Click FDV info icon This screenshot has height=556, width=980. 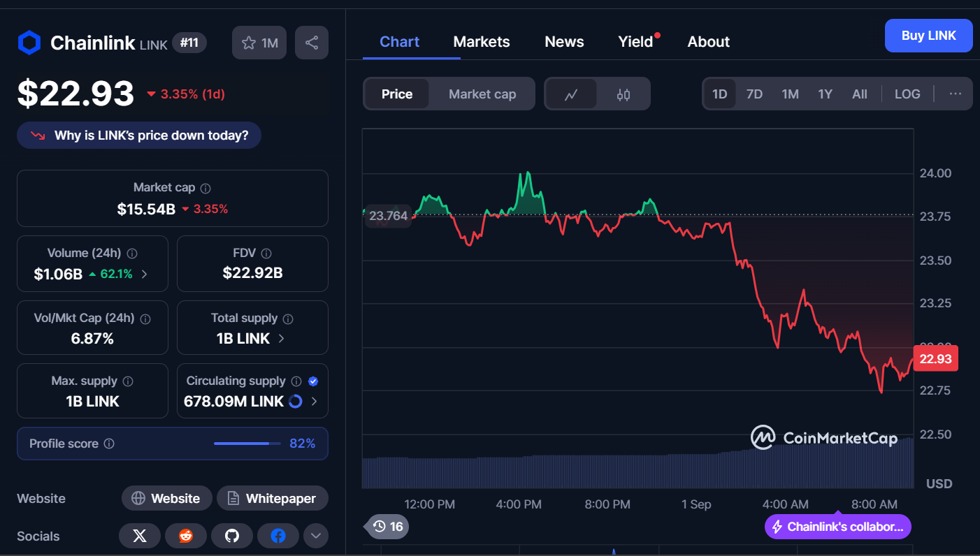(x=266, y=254)
